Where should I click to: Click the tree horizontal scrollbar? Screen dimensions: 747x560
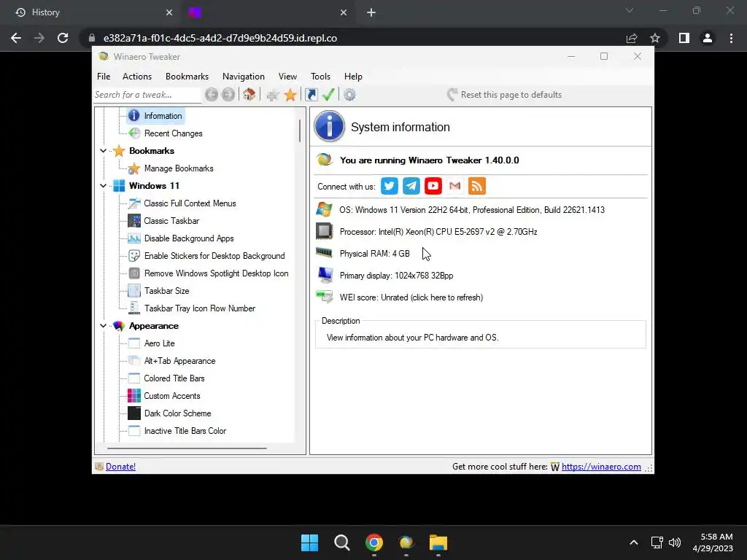(x=187, y=448)
